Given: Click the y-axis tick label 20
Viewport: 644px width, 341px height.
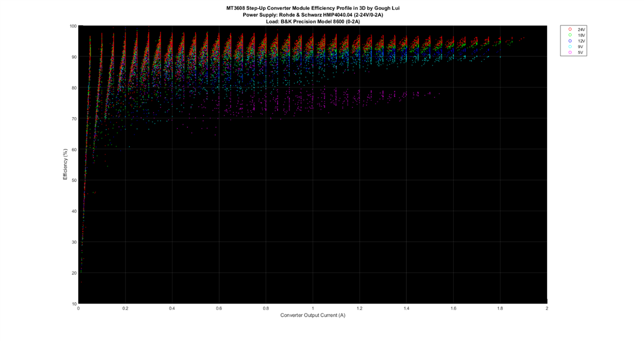Looking at the screenshot, I should click(x=74, y=272).
